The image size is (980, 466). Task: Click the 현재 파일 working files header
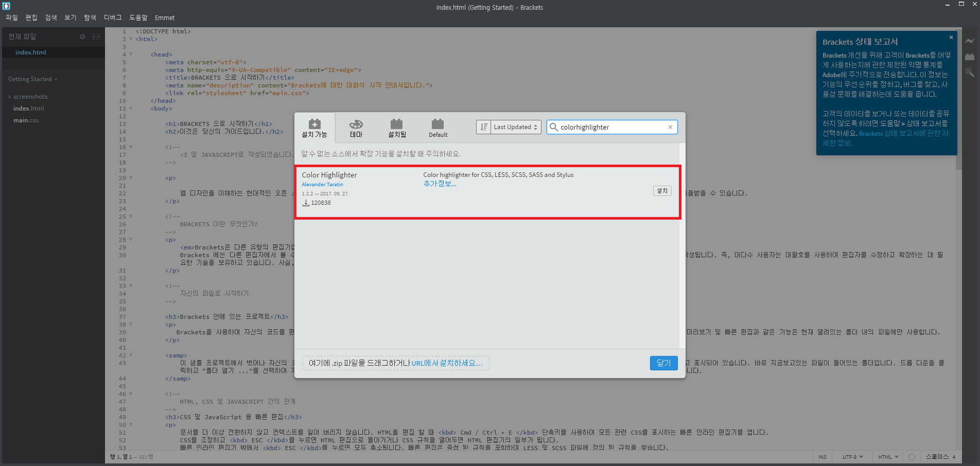(22, 37)
